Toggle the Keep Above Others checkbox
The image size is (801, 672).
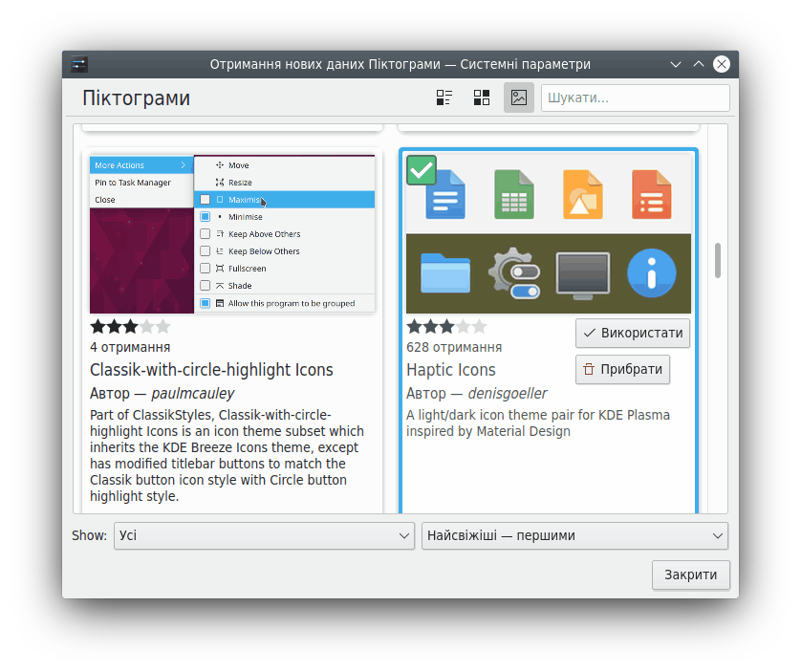(206, 234)
